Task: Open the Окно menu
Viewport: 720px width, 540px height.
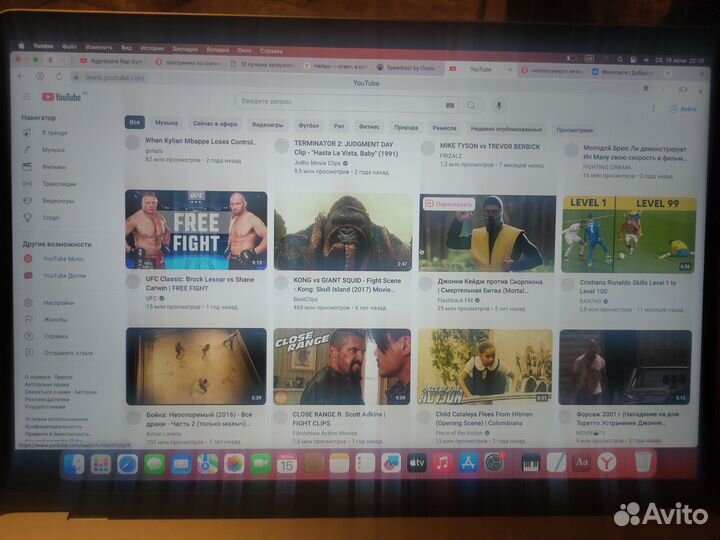Action: tap(244, 50)
